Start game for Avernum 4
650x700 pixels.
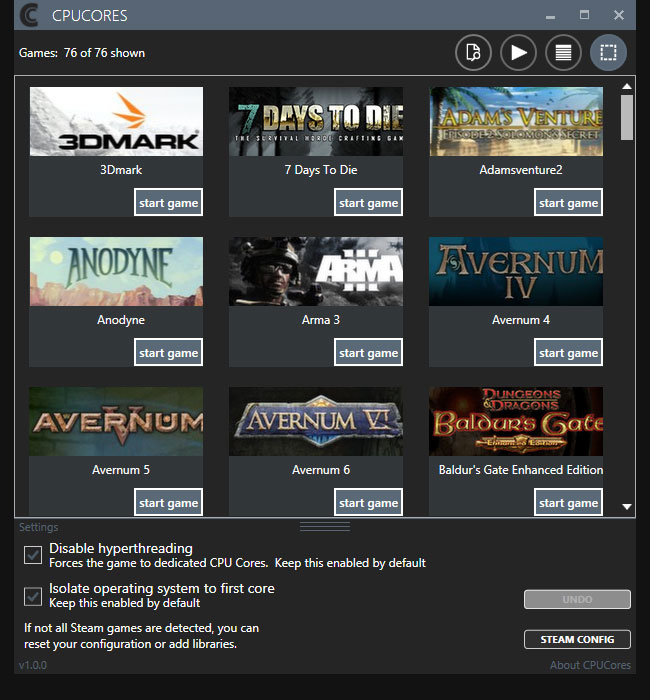(x=568, y=352)
